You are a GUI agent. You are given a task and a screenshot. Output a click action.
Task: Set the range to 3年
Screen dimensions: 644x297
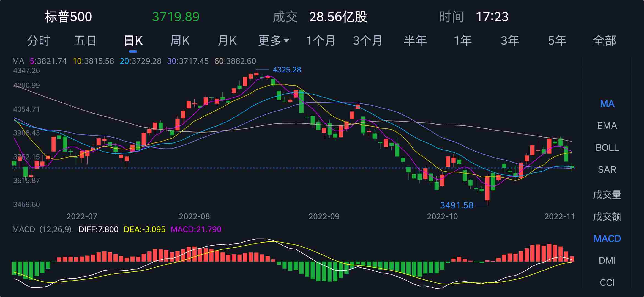(510, 41)
